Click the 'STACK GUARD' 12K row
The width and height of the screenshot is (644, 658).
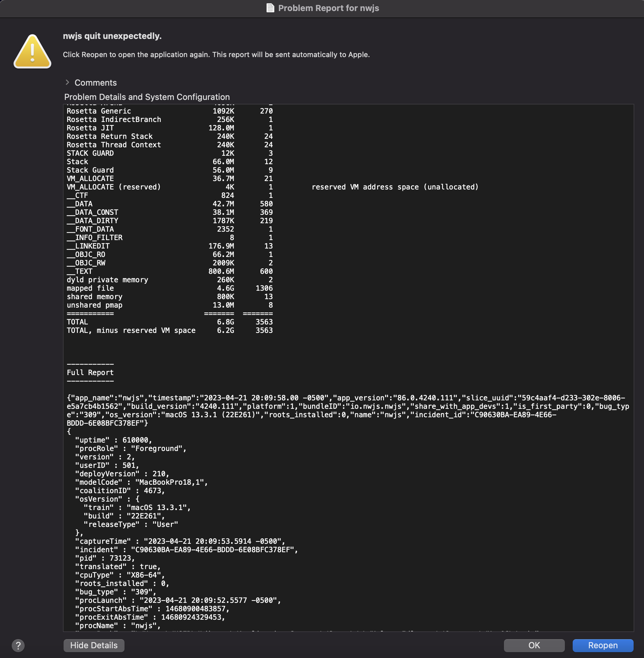point(170,153)
